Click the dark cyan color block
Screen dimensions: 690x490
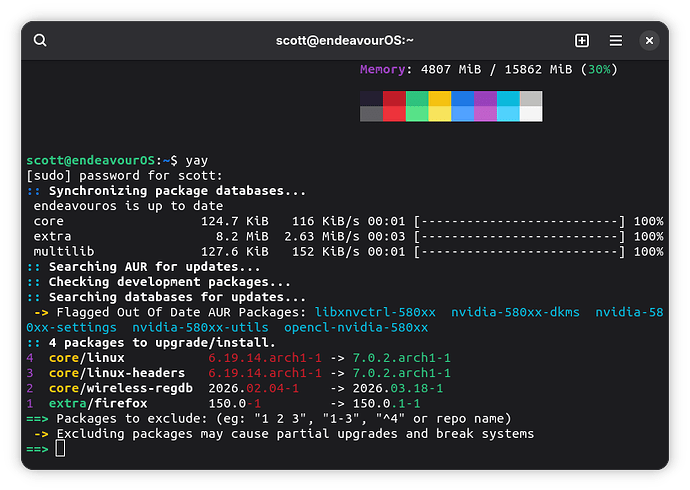pos(509,99)
